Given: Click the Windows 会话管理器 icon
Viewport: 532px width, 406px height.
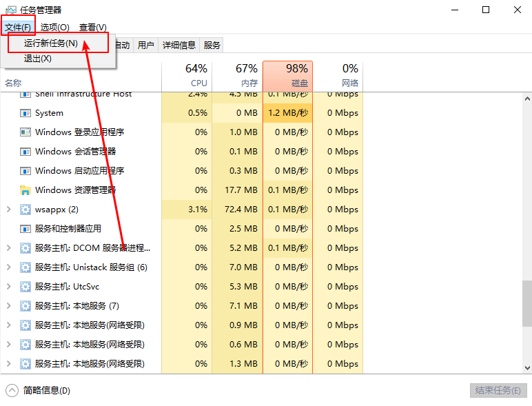Looking at the screenshot, I should pos(25,152).
